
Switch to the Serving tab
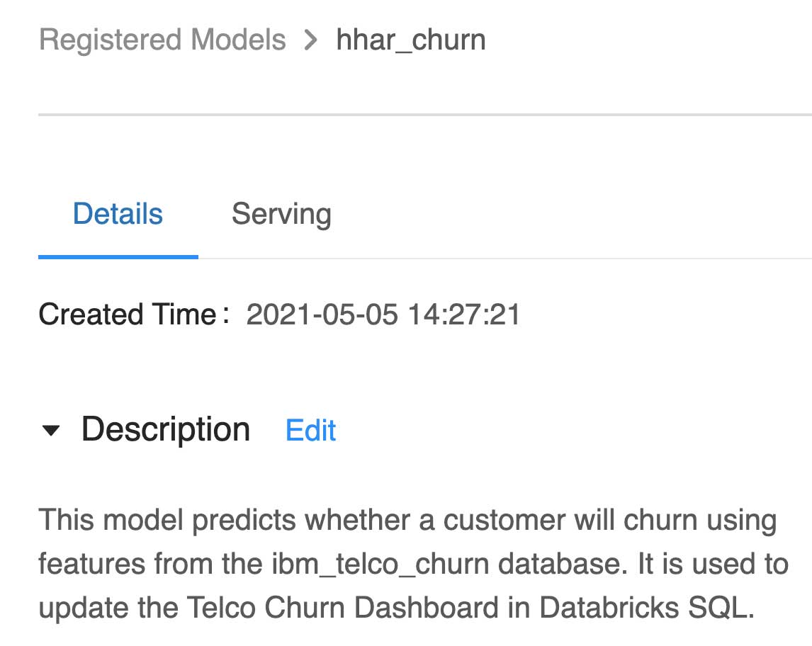tap(281, 214)
